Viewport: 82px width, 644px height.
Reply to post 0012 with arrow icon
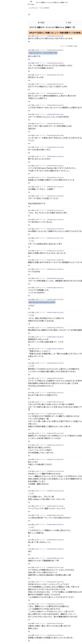[x=29, y=162]
